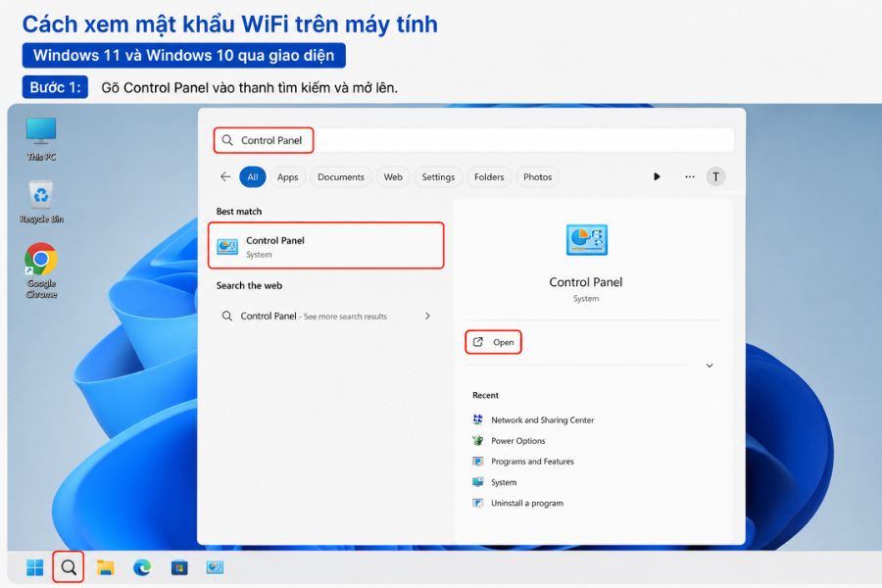Select the All filter tab
The image size is (882, 588).
point(253,176)
